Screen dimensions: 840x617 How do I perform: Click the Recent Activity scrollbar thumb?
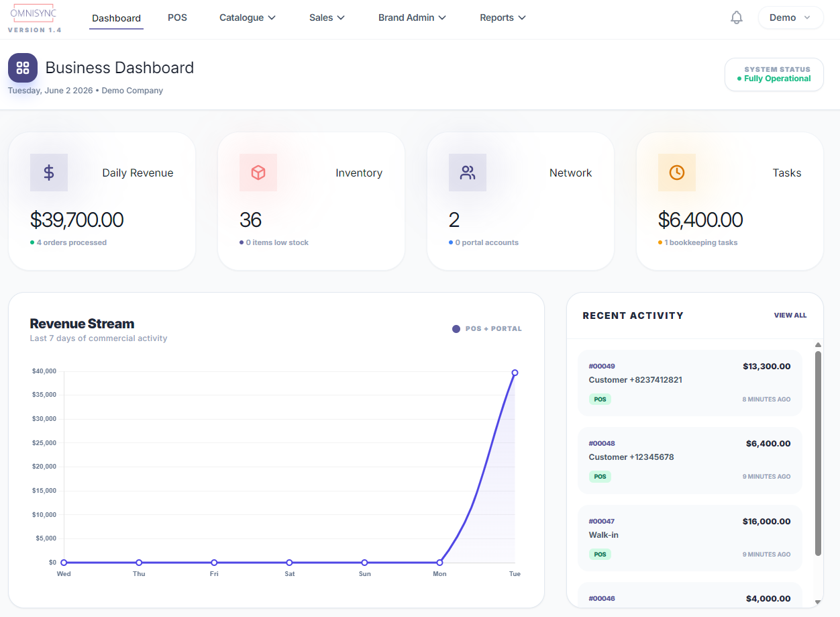818,453
